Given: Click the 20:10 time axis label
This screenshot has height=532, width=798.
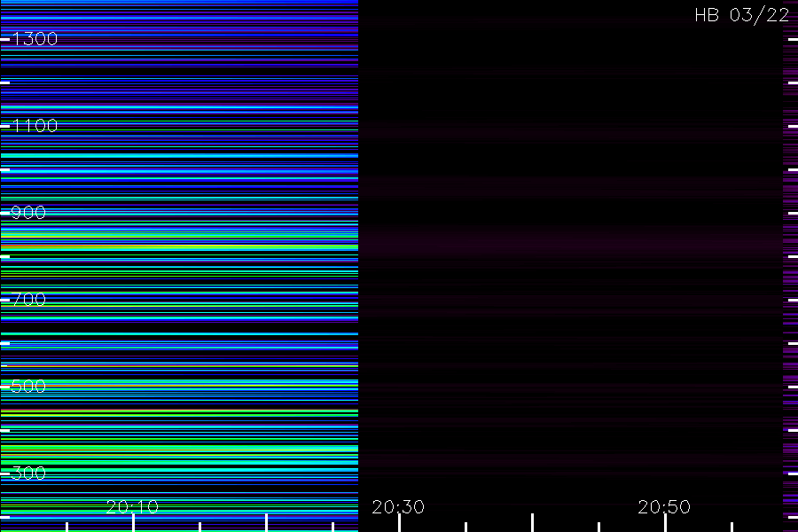Looking at the screenshot, I should (132, 506).
